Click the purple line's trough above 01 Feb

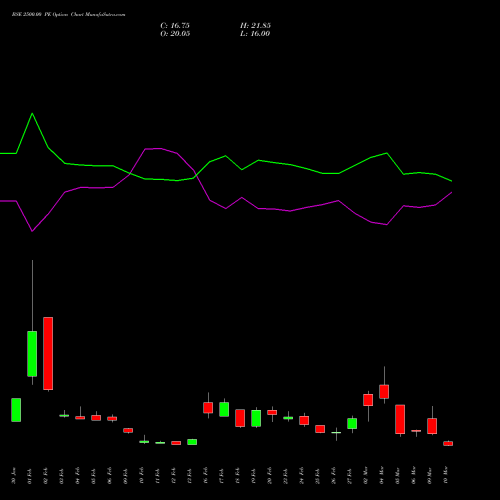(x=32, y=231)
